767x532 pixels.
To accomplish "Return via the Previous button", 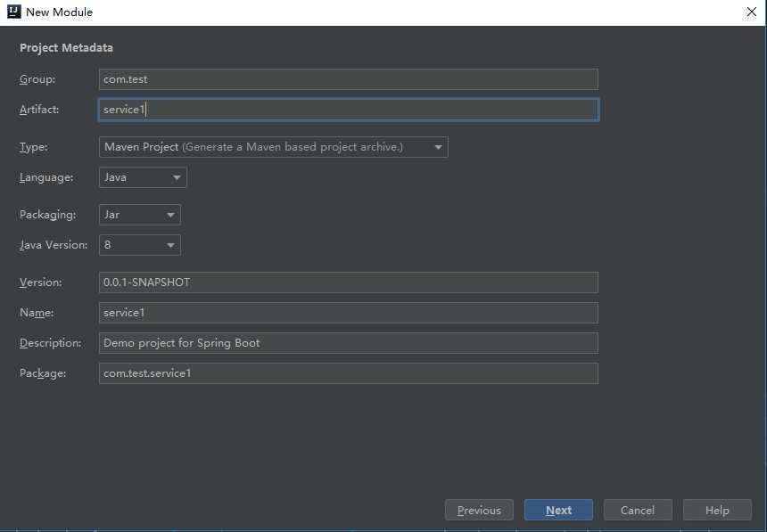I will 480,510.
